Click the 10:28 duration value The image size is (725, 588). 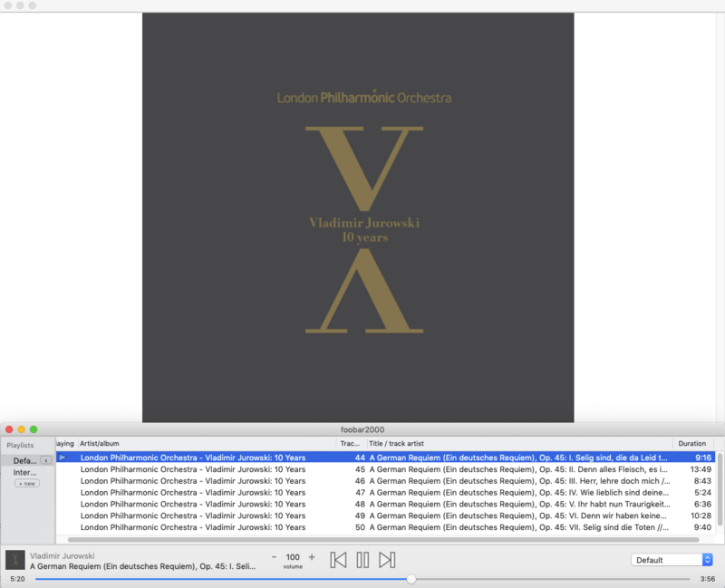(x=701, y=516)
